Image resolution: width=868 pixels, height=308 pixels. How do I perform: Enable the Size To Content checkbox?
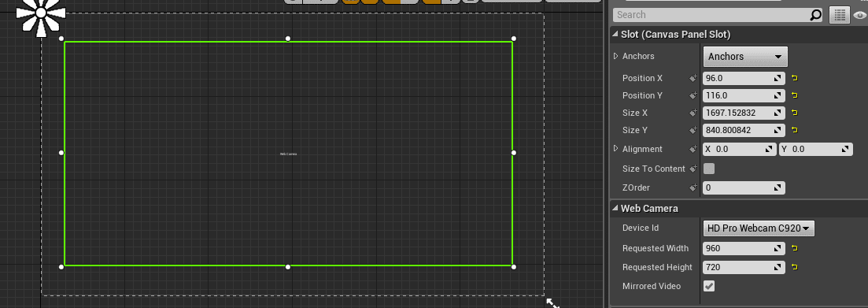[x=708, y=169]
